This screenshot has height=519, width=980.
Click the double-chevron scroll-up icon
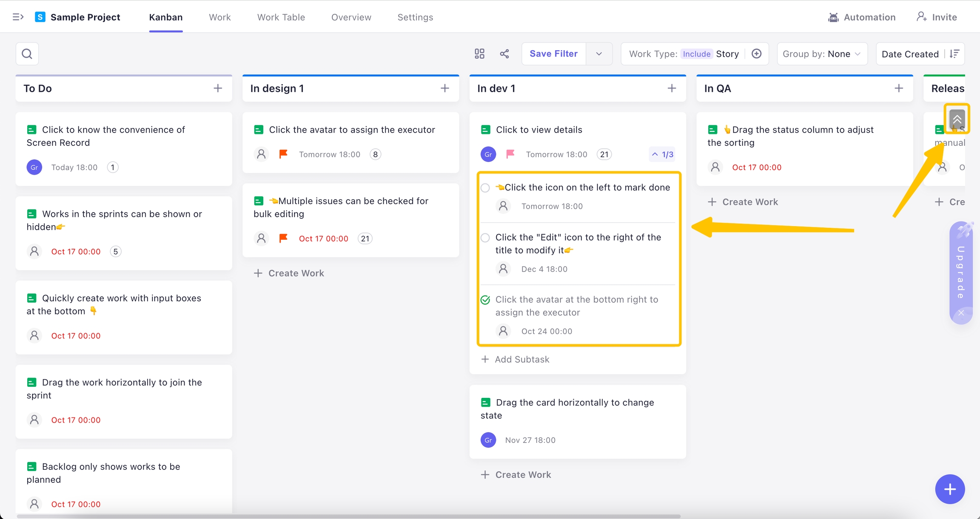957,119
